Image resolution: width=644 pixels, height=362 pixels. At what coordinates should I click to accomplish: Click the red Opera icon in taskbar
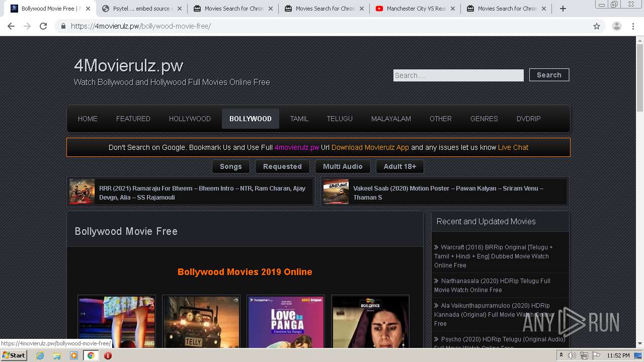108,355
